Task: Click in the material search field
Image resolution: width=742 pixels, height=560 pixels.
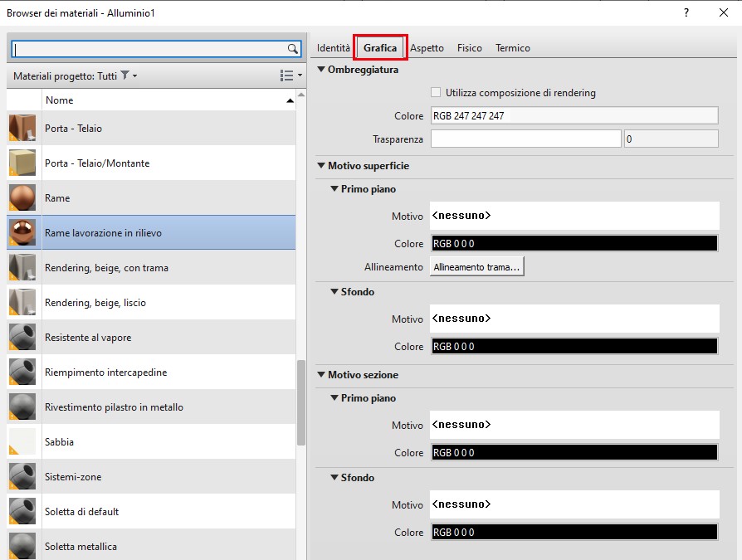Action: (149, 50)
